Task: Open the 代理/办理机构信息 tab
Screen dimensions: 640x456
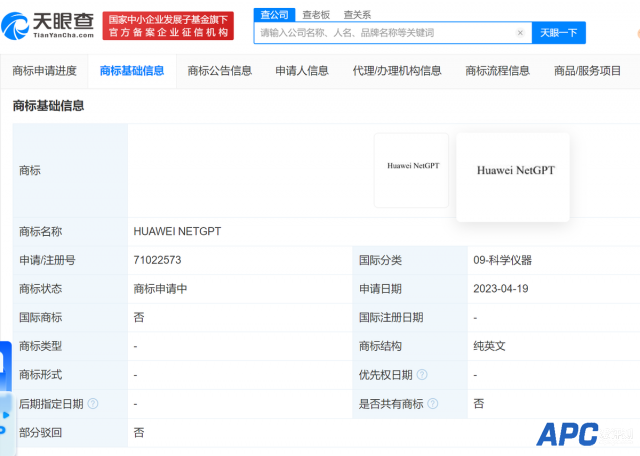Action: click(x=397, y=71)
